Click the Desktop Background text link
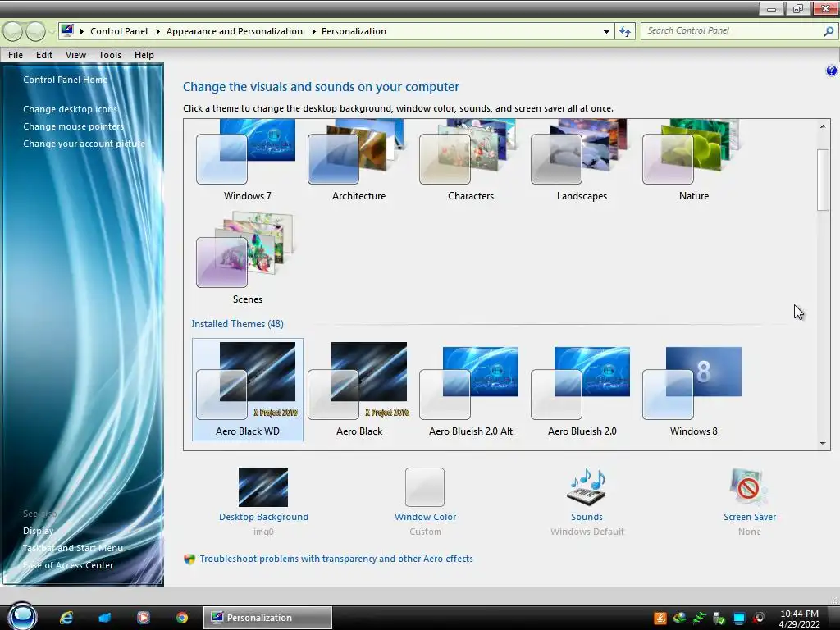This screenshot has height=630, width=840. click(x=263, y=517)
